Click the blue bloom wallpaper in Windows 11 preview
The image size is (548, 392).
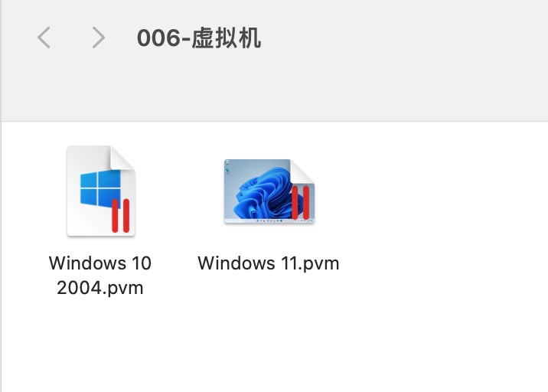[x=262, y=192]
